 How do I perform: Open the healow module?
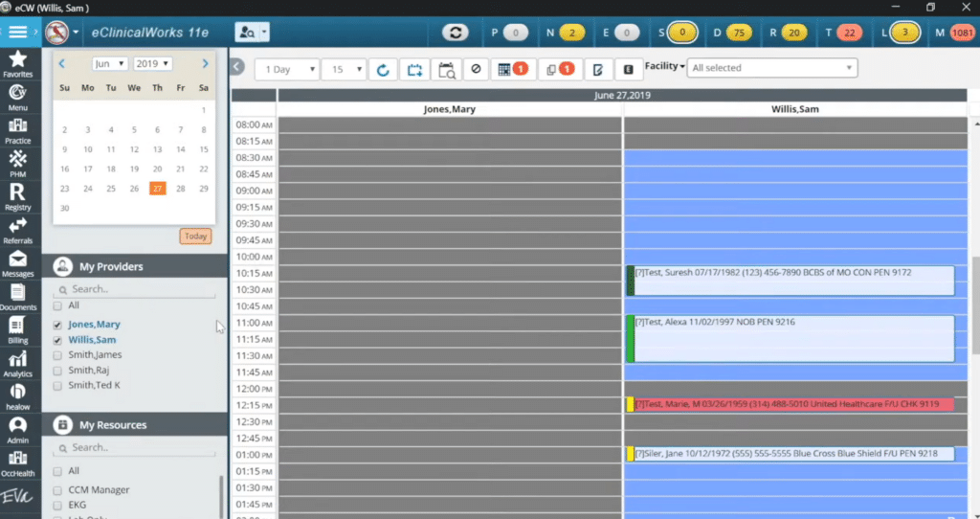(17, 396)
